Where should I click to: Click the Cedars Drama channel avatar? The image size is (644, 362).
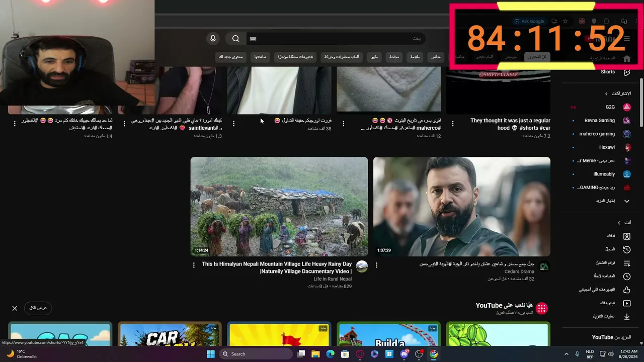544,266
